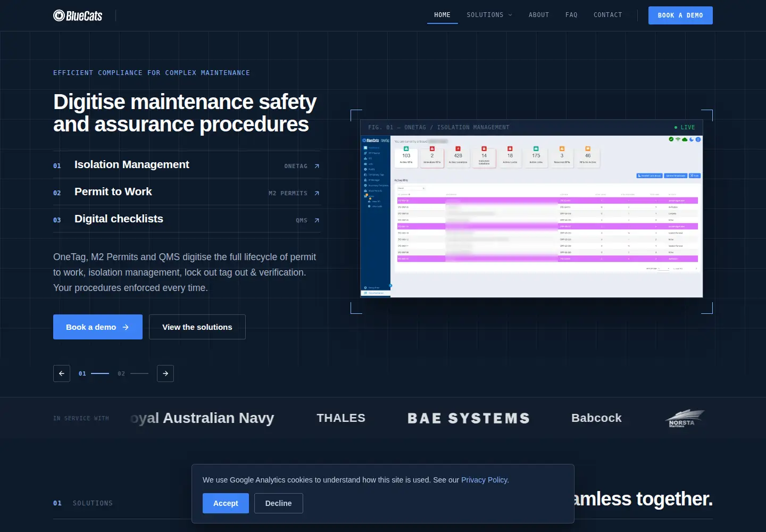
Task: Jump to slide indicator 02
Action: point(132,373)
